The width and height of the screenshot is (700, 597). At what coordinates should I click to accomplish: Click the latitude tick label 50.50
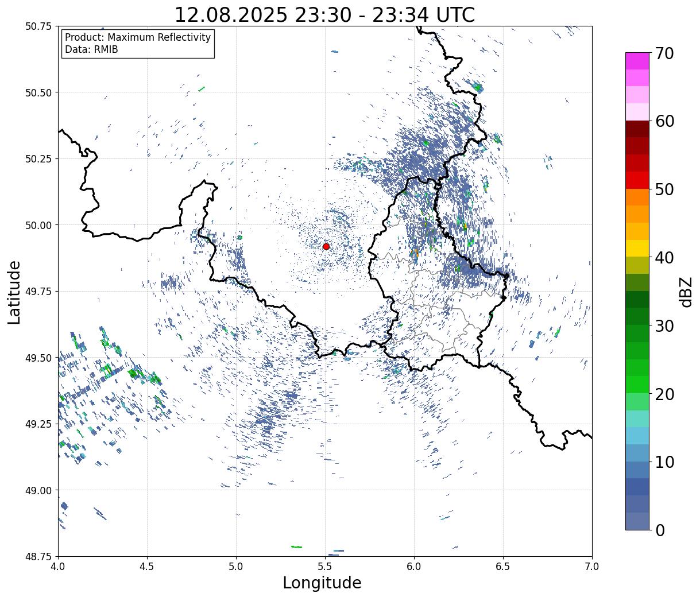(38, 92)
